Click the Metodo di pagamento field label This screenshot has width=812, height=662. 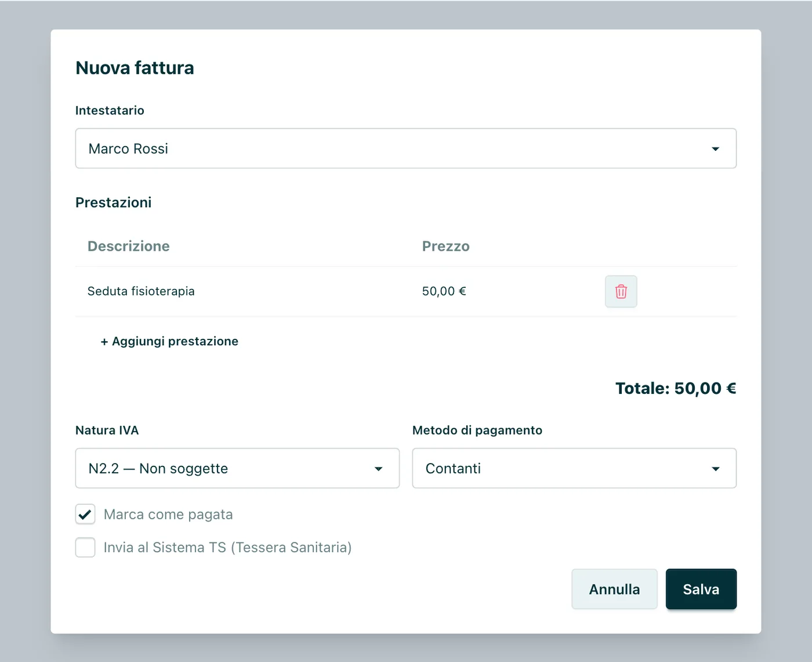pos(477,431)
